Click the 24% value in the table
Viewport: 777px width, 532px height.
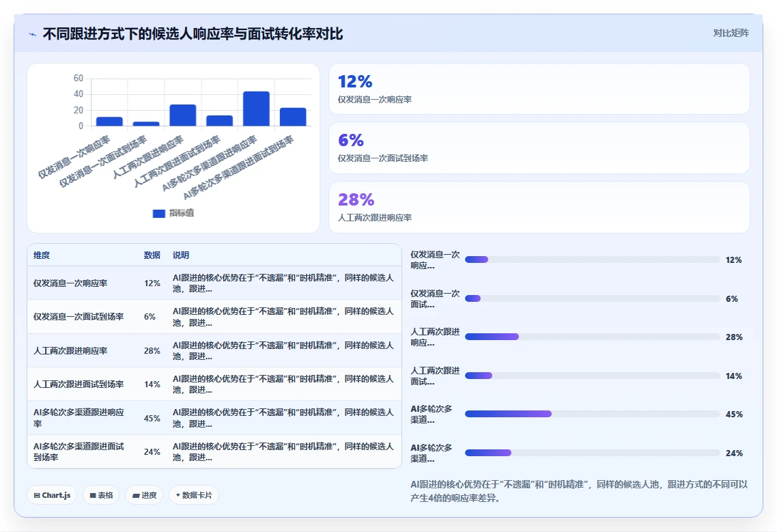pyautogui.click(x=152, y=452)
